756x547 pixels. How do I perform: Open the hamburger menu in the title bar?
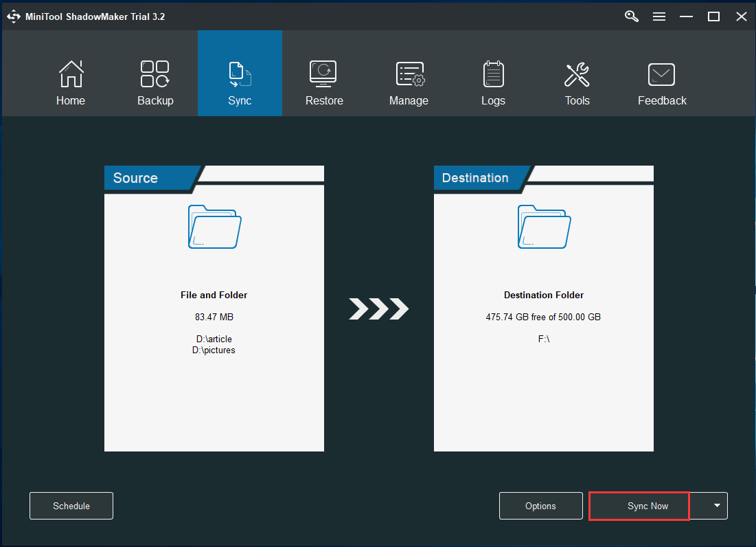pyautogui.click(x=659, y=16)
